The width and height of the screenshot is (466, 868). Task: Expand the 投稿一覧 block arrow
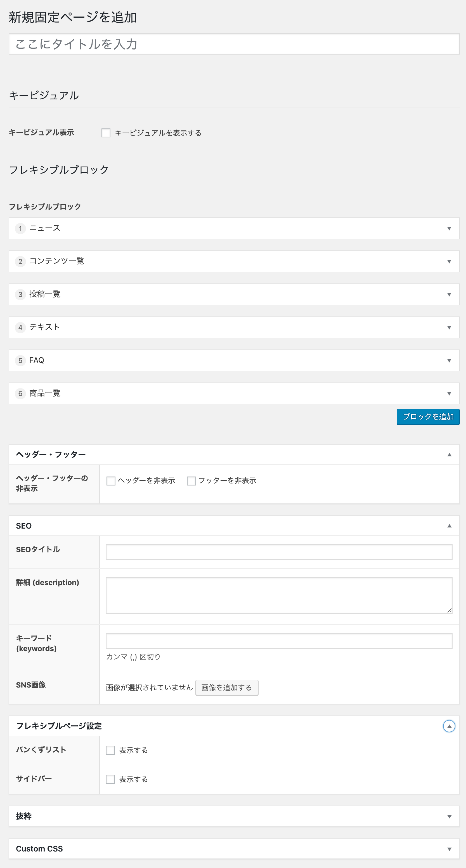tap(449, 294)
